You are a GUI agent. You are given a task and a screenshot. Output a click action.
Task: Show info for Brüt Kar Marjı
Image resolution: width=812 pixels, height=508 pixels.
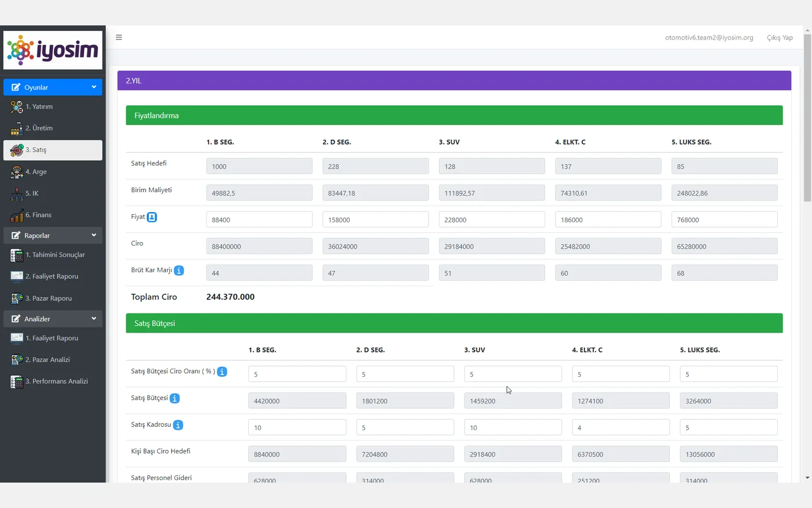(x=179, y=271)
